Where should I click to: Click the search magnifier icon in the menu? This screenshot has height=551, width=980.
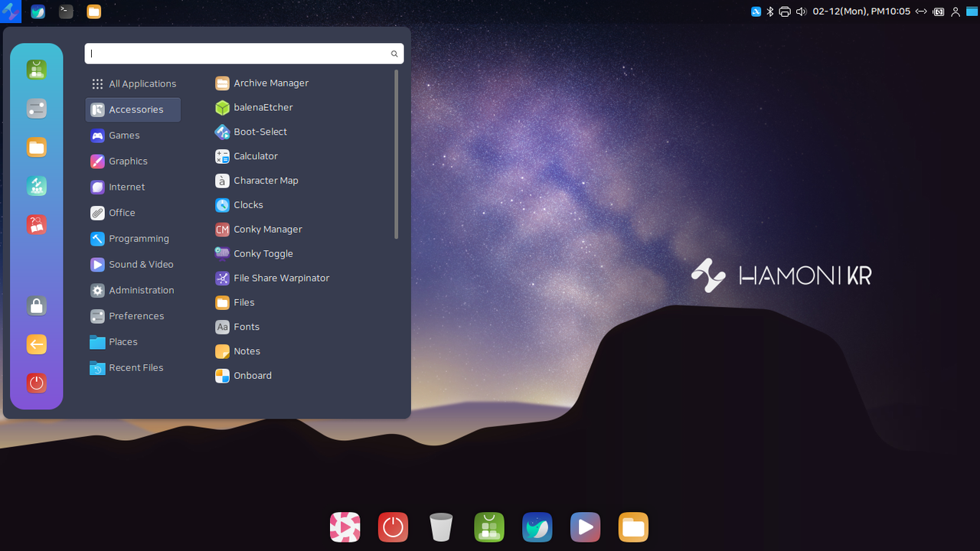(394, 54)
